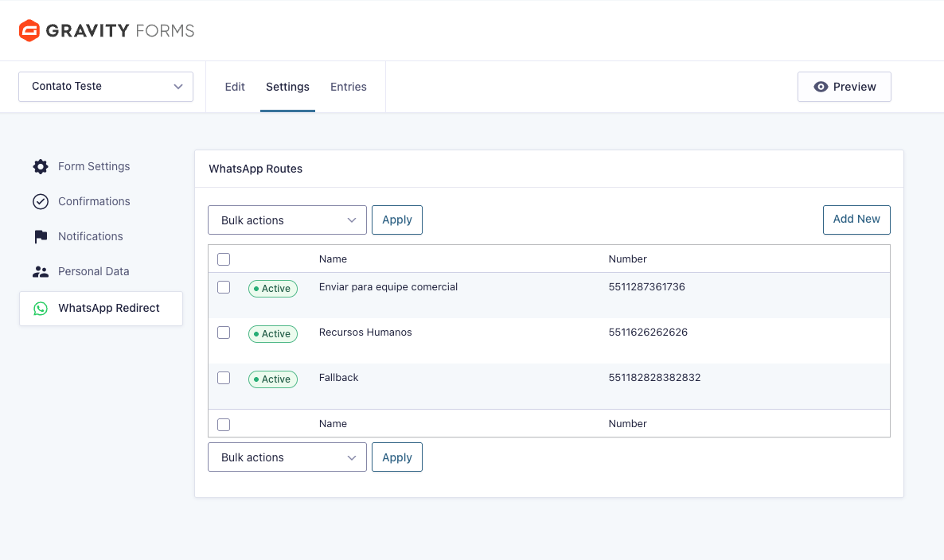944x560 pixels.
Task: Open Notifications settings in sidebar
Action: tap(90, 236)
